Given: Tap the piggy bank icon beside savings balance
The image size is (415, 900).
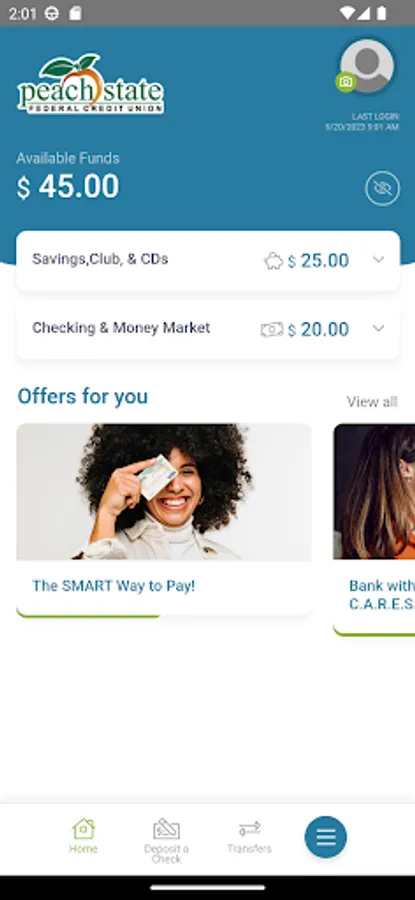Looking at the screenshot, I should coord(273,261).
